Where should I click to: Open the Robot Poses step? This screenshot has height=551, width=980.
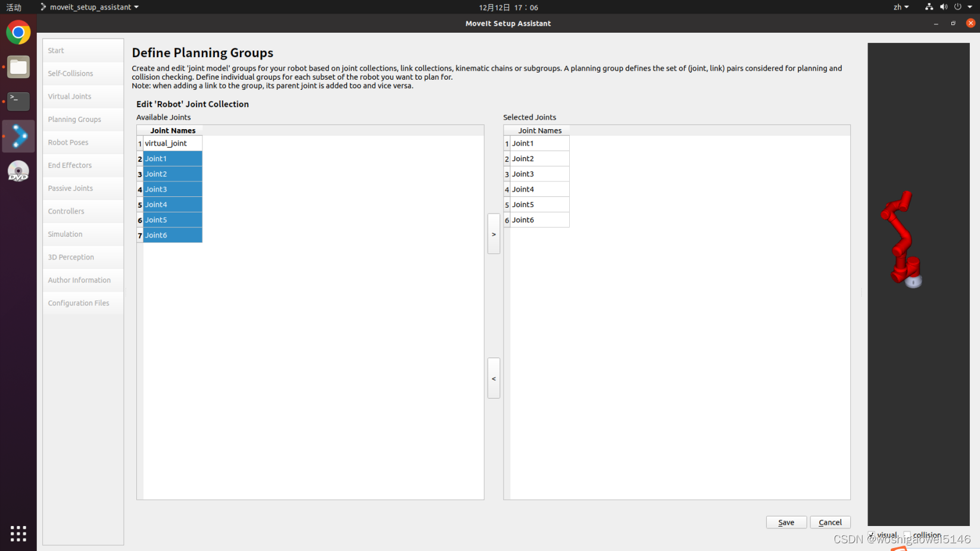[83, 142]
